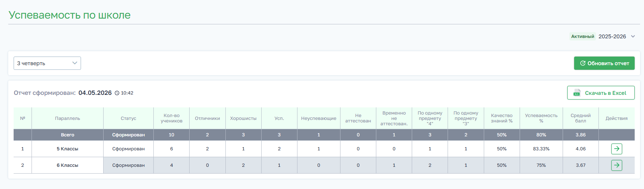Click the Успеваемость по школе heading
The image size is (644, 189).
coord(70,15)
